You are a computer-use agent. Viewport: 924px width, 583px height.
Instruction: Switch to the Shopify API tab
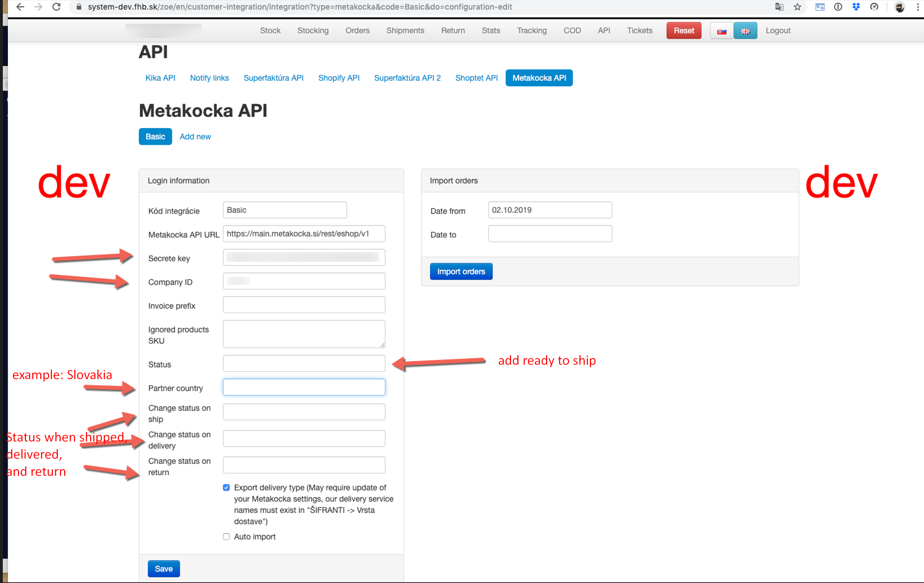point(339,78)
